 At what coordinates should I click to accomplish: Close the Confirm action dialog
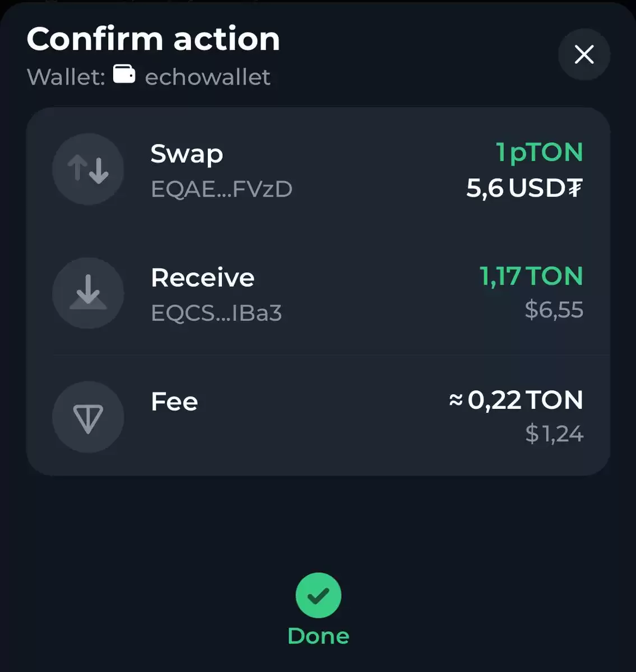click(584, 54)
